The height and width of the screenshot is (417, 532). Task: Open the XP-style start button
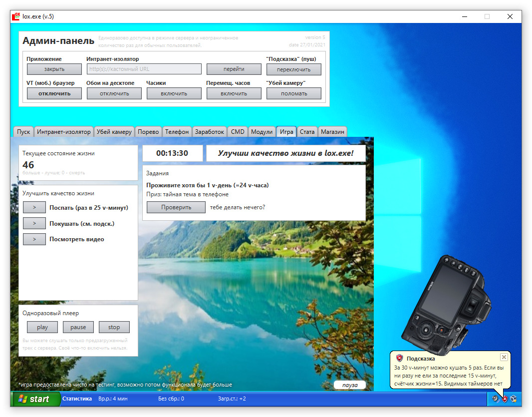click(x=35, y=399)
